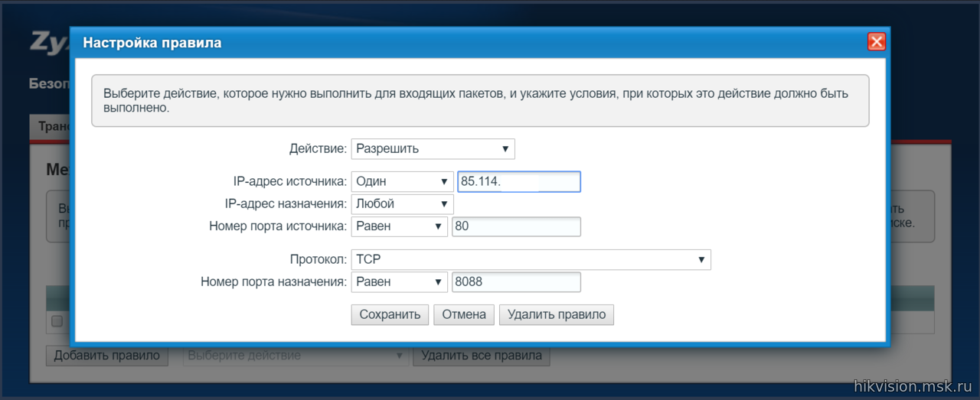Expand the Номер порта источника Равен dropdown
980x400 pixels.
coord(399,226)
